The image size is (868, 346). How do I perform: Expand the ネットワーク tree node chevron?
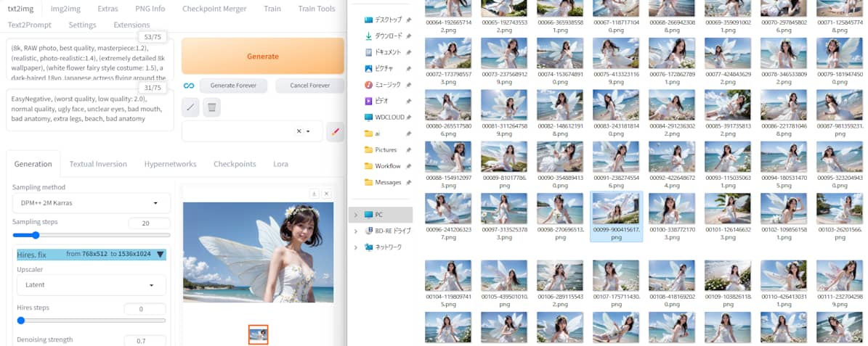click(x=355, y=247)
